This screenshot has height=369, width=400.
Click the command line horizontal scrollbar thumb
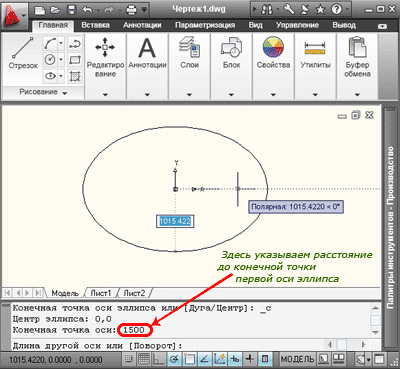(342, 344)
